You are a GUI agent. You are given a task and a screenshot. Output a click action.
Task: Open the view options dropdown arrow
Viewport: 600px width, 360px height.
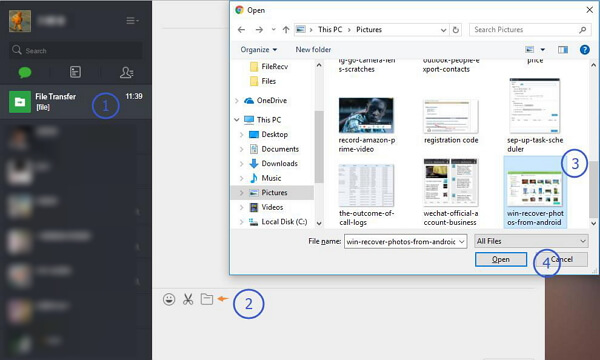point(543,50)
